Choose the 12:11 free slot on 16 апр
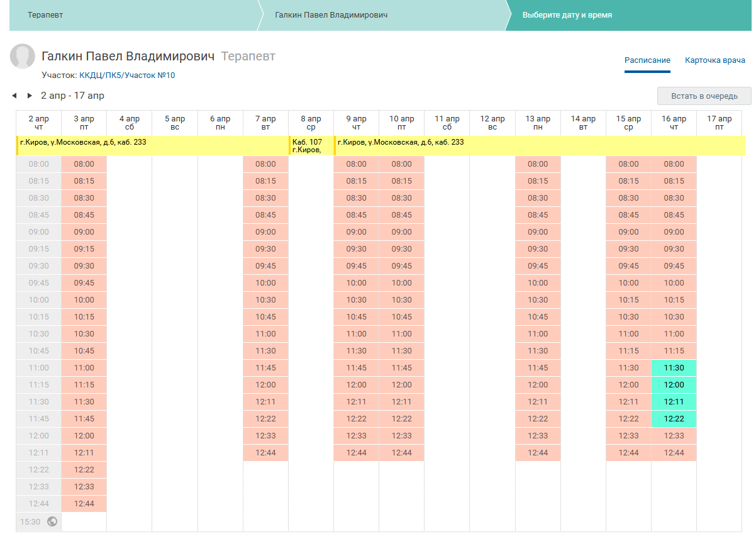The width and height of the screenshot is (756, 551). (x=674, y=402)
